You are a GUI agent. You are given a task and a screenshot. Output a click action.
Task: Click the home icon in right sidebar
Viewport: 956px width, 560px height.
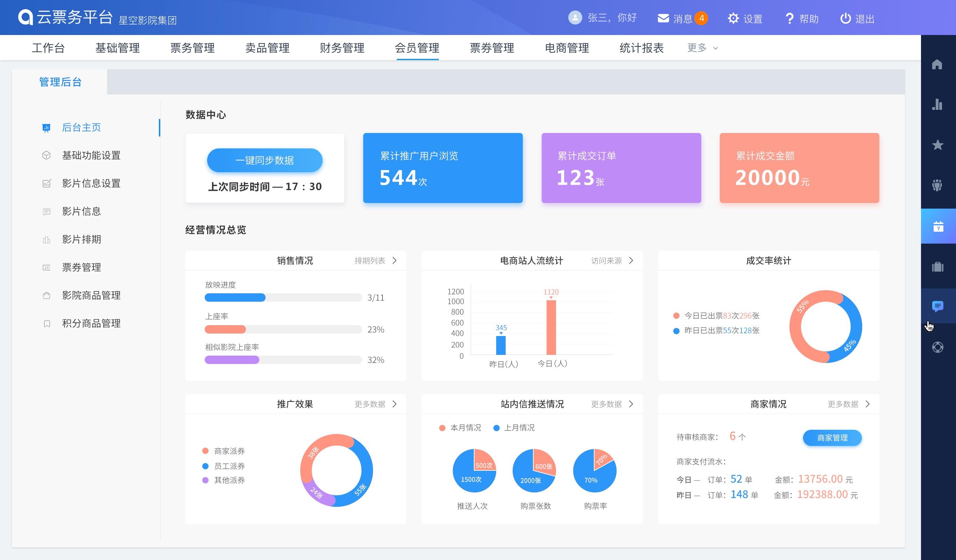click(937, 64)
